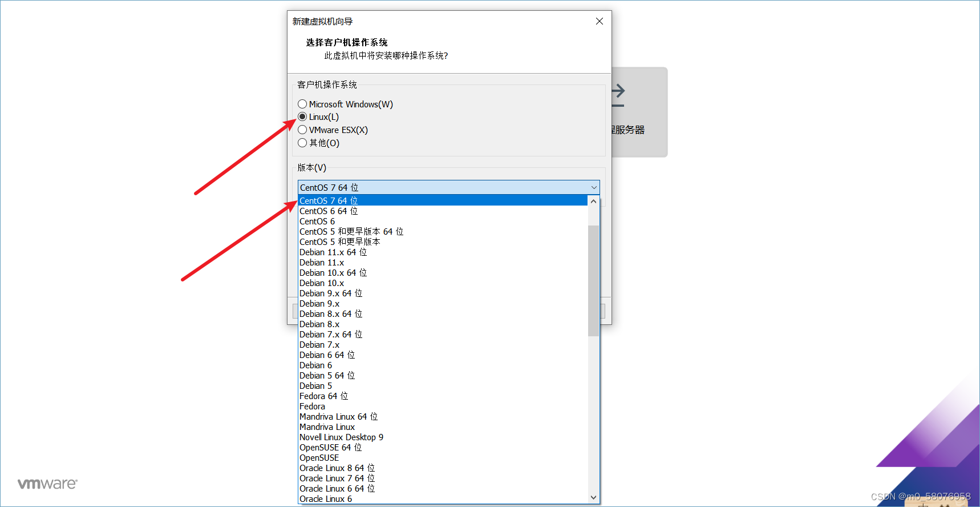Select Fedora 64 位

[443, 396]
